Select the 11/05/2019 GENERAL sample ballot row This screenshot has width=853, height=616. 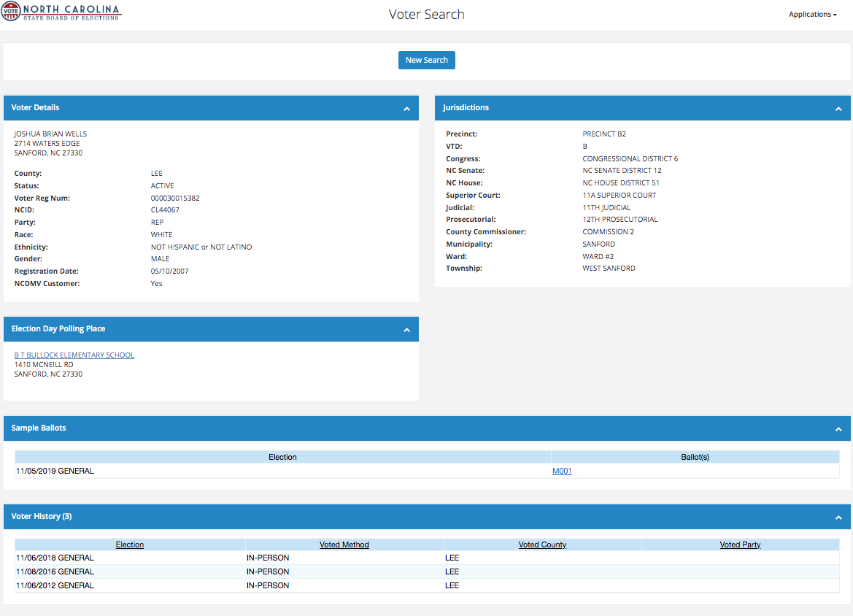(x=427, y=471)
